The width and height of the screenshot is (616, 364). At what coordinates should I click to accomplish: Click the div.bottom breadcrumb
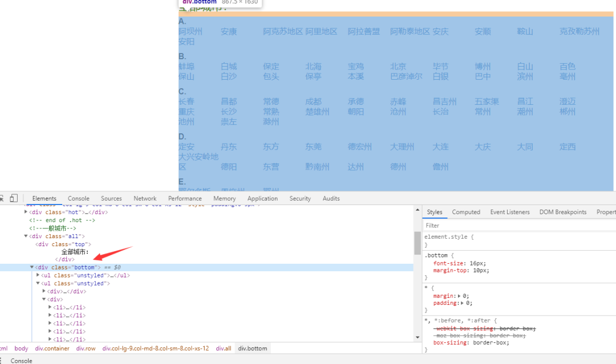[x=253, y=348]
